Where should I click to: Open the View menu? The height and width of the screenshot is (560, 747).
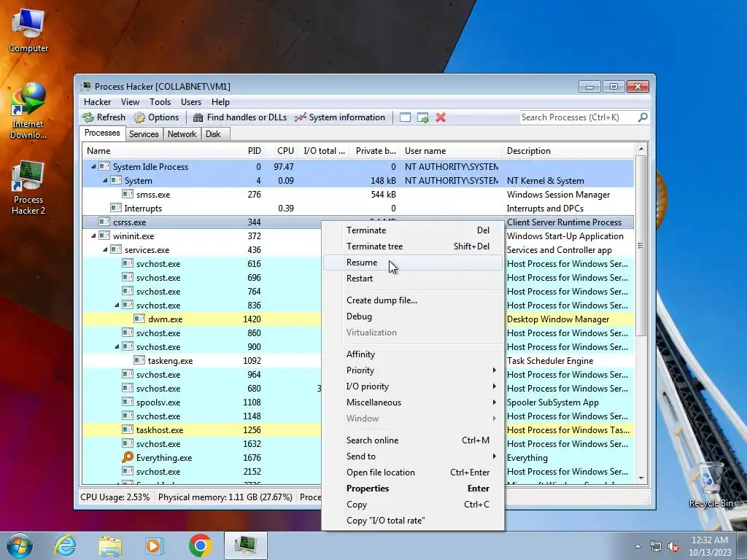pos(130,102)
